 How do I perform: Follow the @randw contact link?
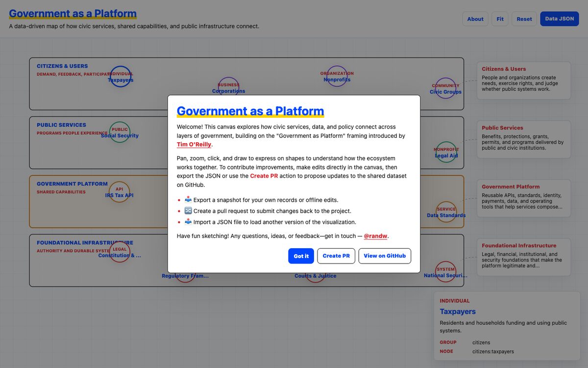(x=375, y=236)
